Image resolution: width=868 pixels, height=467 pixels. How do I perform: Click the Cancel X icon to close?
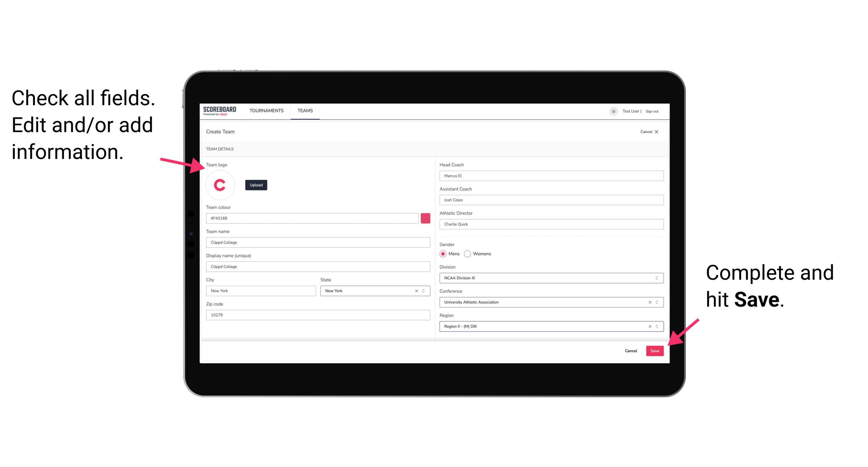pos(660,132)
